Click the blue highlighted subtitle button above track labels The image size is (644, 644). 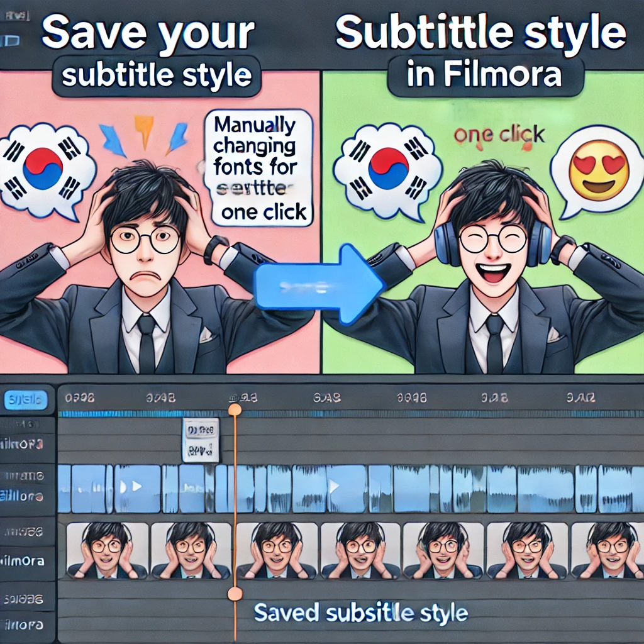(25, 400)
